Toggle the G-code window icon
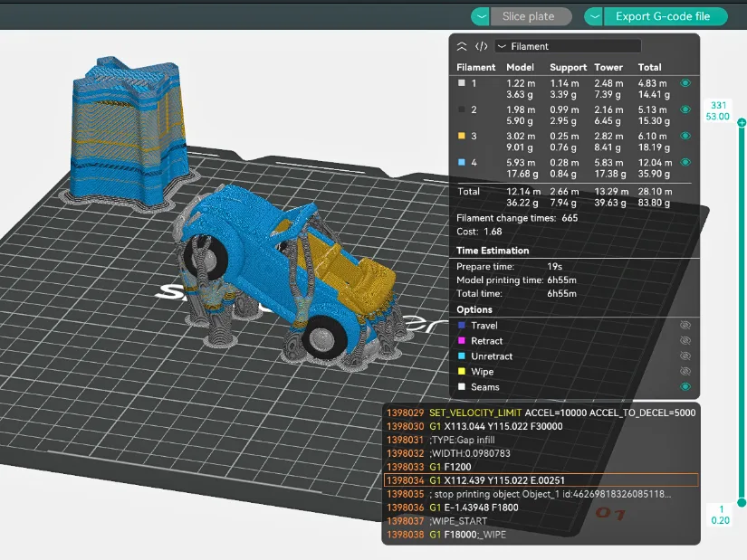 pyautogui.click(x=481, y=46)
